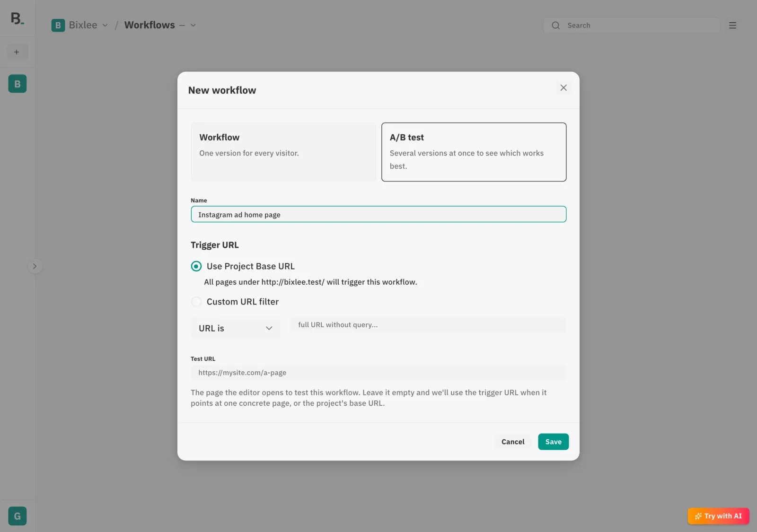Select Use Project Base URL radio

[x=196, y=266]
